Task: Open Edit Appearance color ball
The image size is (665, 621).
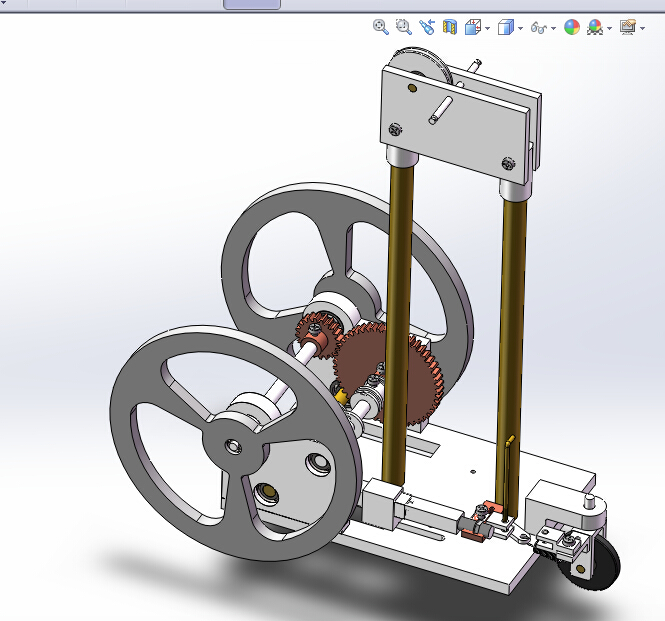Action: (572, 28)
